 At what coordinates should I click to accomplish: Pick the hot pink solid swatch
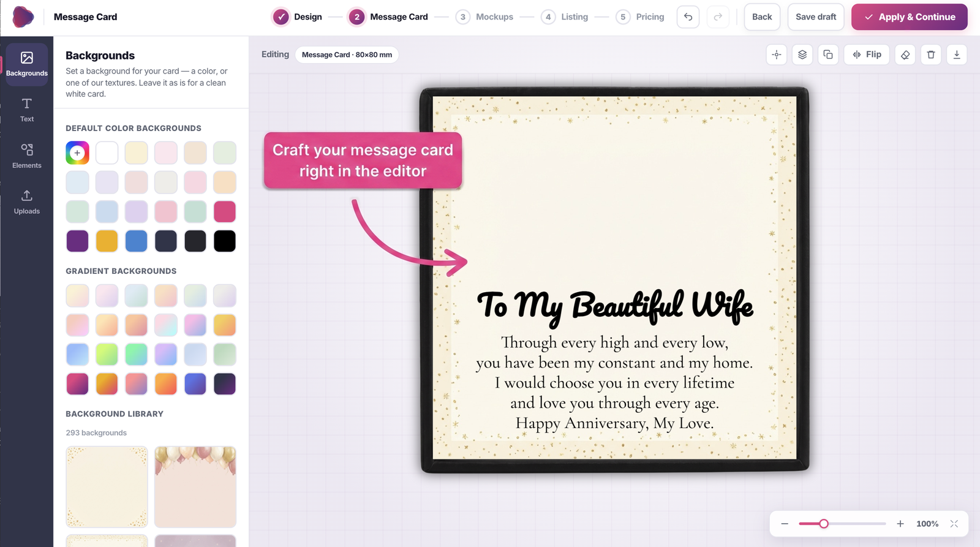pos(225,211)
